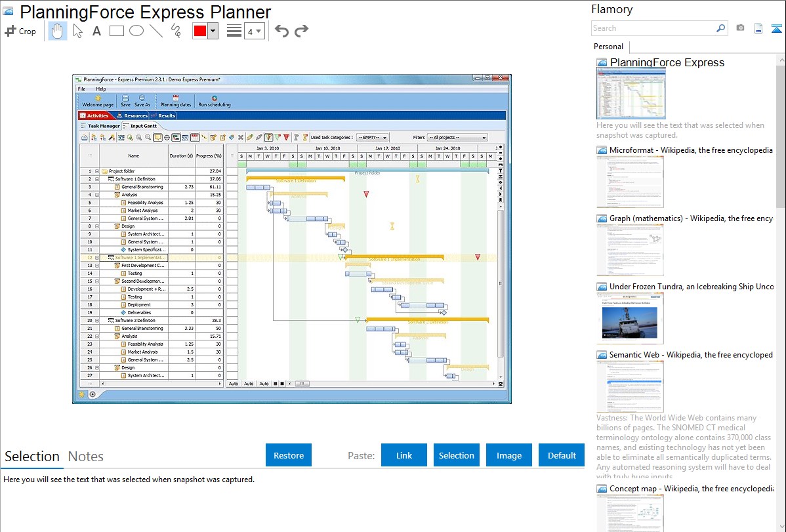Click the Flamory app icon beside the title
The height and width of the screenshot is (532, 786).
click(8, 12)
